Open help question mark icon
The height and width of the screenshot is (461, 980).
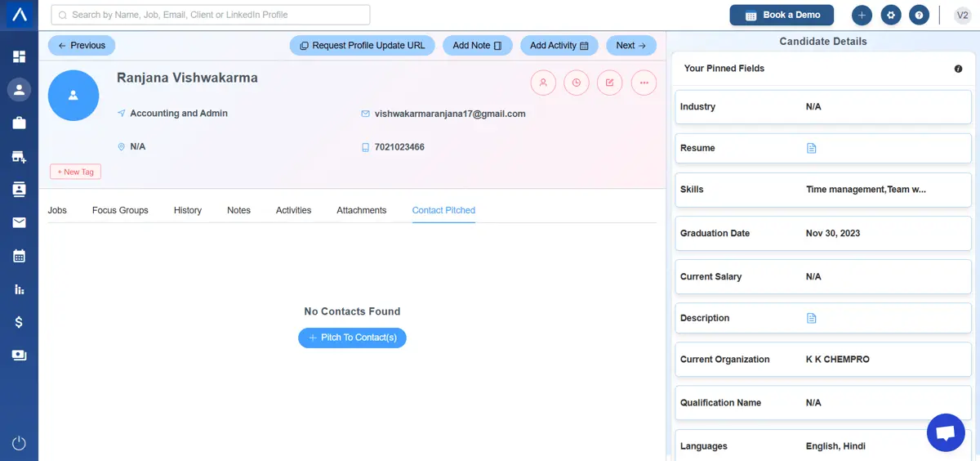click(x=920, y=15)
